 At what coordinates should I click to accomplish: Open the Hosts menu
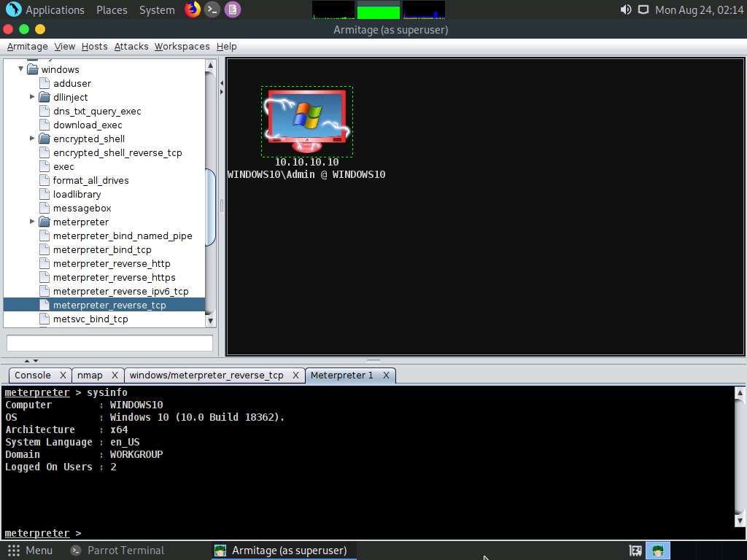94,47
